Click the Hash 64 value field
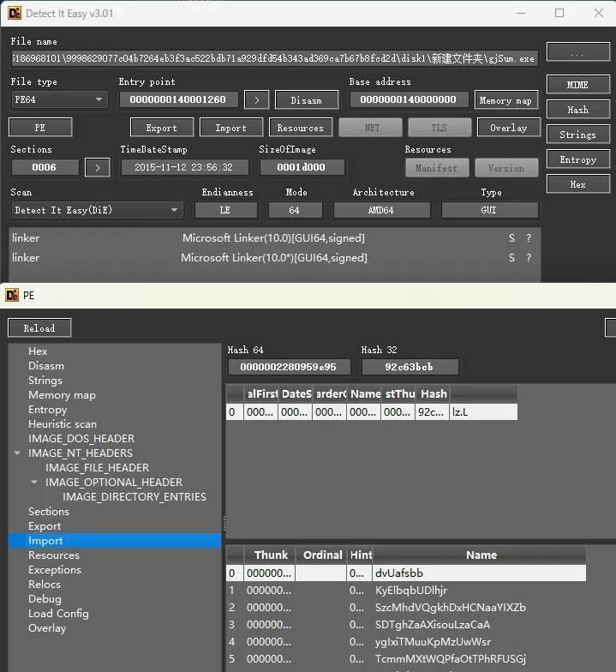Viewport: 616px width, 672px height. (x=290, y=367)
